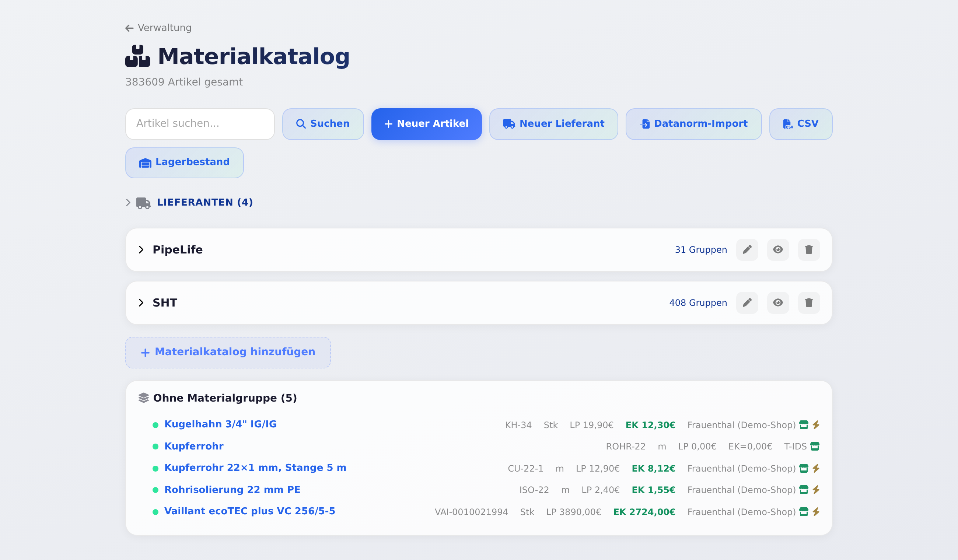Image resolution: width=958 pixels, height=560 pixels.
Task: Toggle visibility of the SHT catalog
Action: point(778,302)
